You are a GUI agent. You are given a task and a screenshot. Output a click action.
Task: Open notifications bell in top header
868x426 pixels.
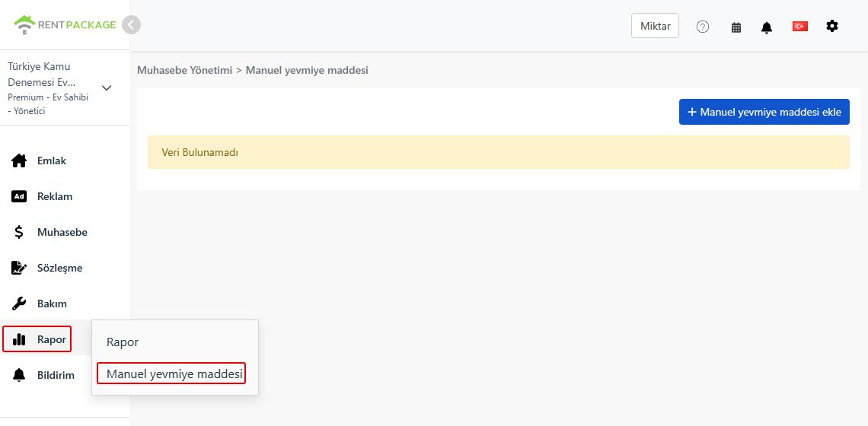tap(766, 27)
